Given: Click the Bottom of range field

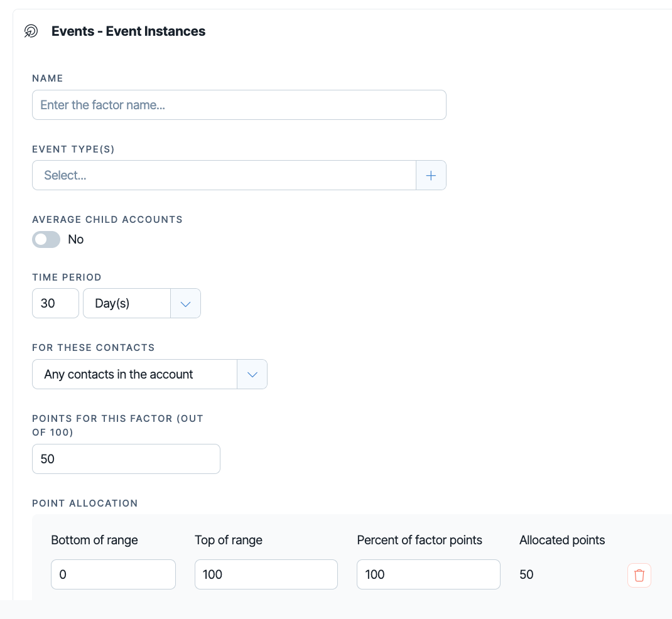Looking at the screenshot, I should pyautogui.click(x=113, y=574).
